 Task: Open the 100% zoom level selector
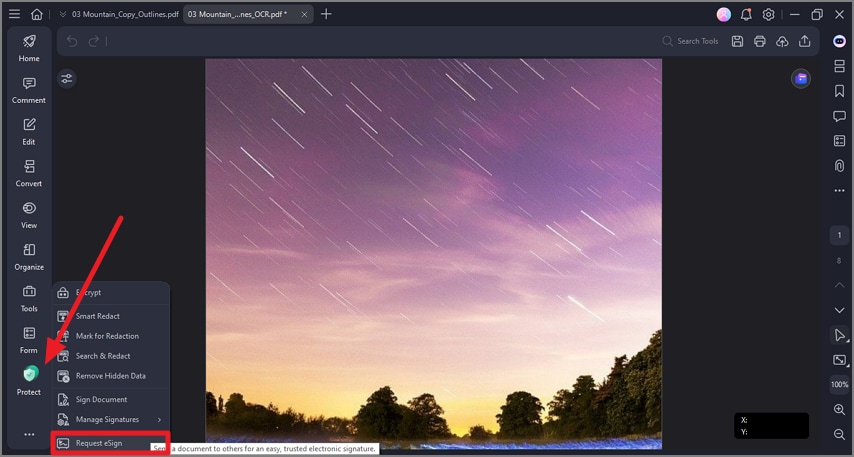[839, 385]
